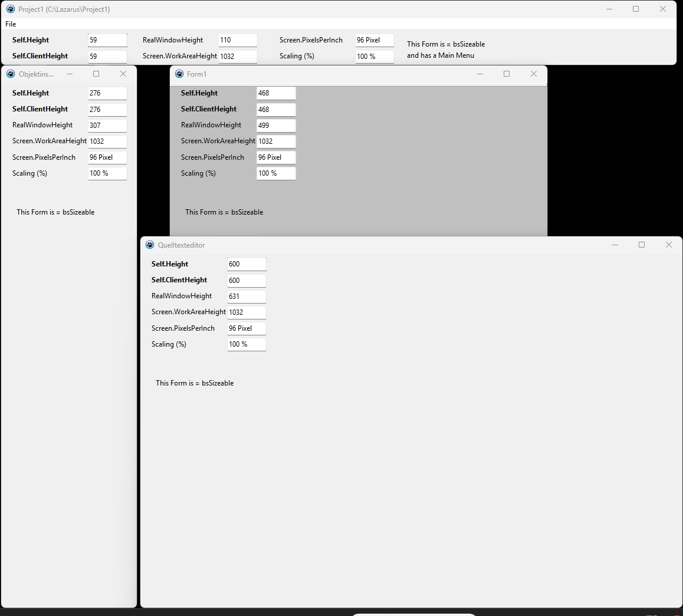Select Self.ClientHeight value in Objektins window

pos(107,109)
